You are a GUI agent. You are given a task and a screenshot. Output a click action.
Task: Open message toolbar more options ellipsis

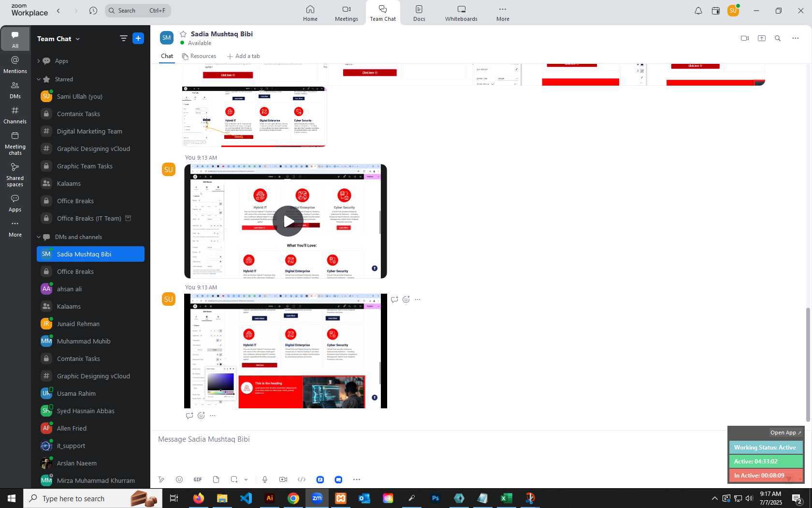coord(357,479)
